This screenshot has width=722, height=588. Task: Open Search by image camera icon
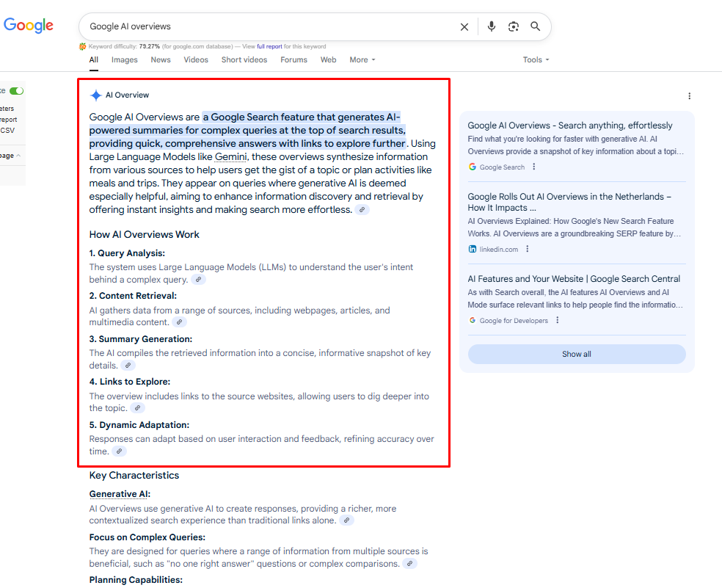[514, 27]
